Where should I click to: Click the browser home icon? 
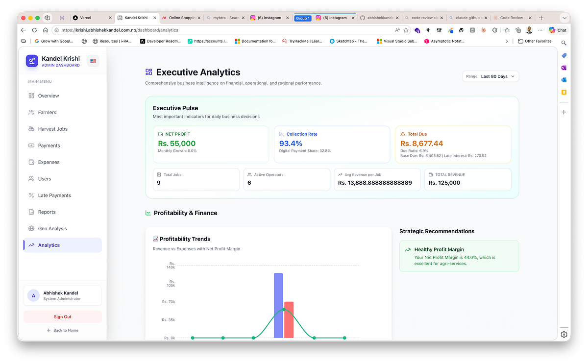tap(45, 30)
